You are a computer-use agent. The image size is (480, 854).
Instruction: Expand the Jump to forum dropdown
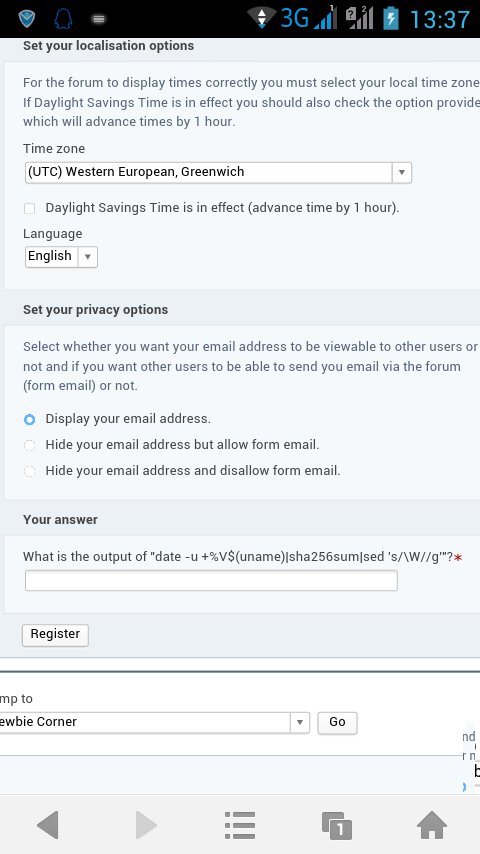pyautogui.click(x=154, y=723)
